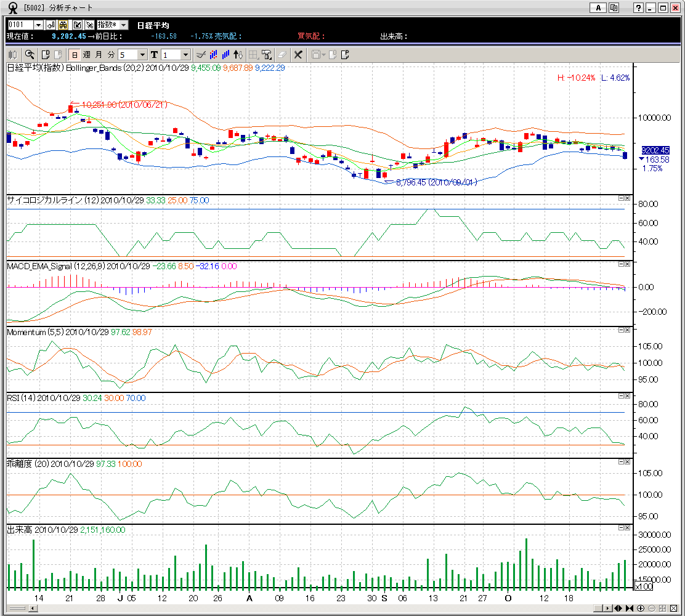
Task: Open the stock code 0101 dropdown
Action: [38, 25]
